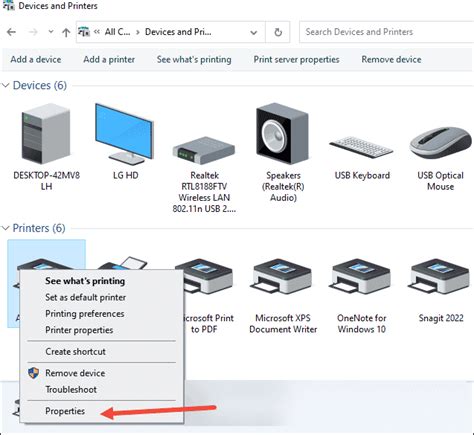Select the OneNote for Windows 10 printer
The height and width of the screenshot is (435, 474).
[x=361, y=277]
